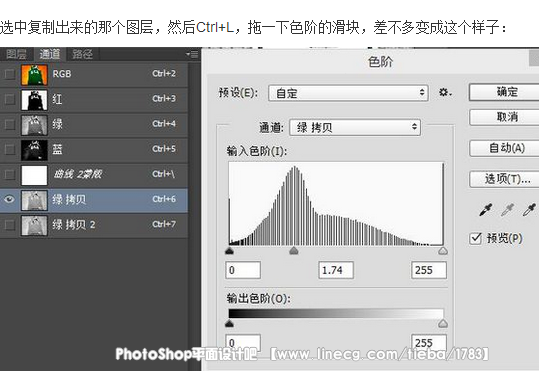The height and width of the screenshot is (371, 539).
Task: Select the RGB channel thumbnail
Action: 34,75
